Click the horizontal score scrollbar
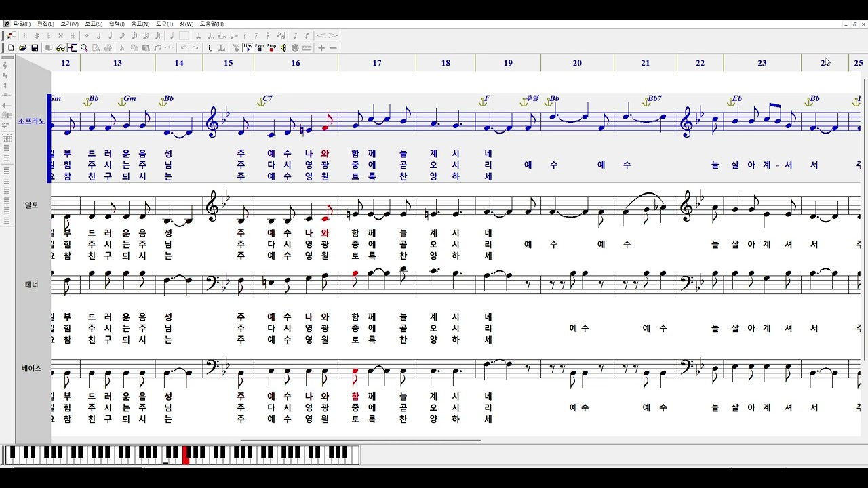 pyautogui.click(x=361, y=440)
